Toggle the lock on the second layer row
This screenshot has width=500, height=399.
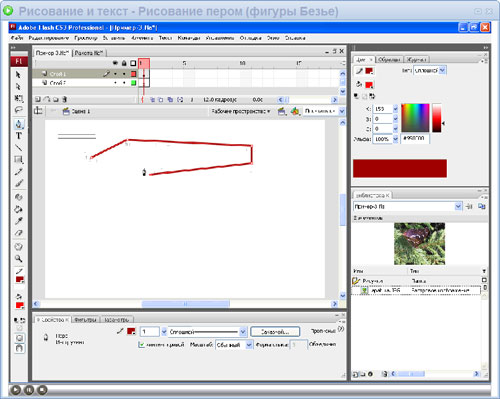pos(124,83)
